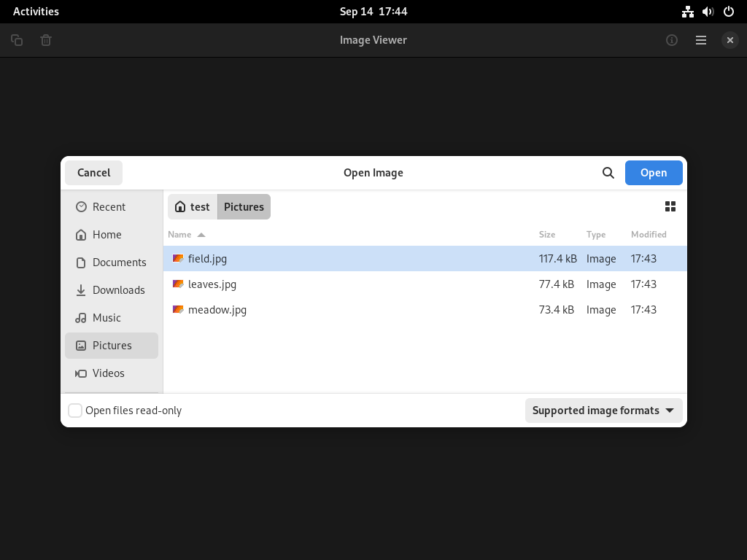
Task: Sort by the Modified column header
Action: coord(649,234)
